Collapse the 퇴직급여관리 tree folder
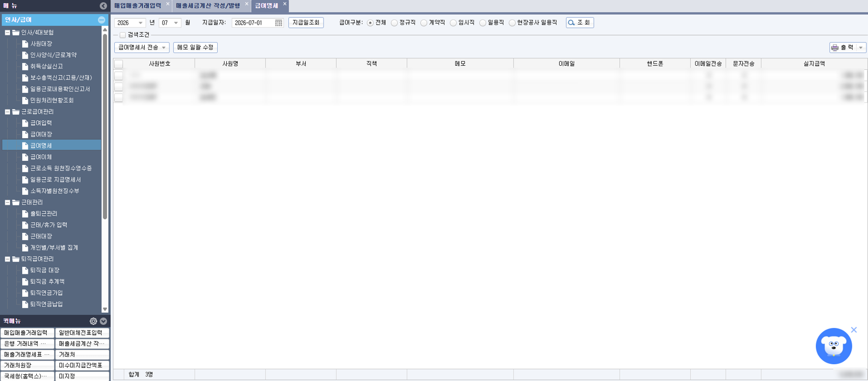The height and width of the screenshot is (381, 868). (7, 259)
